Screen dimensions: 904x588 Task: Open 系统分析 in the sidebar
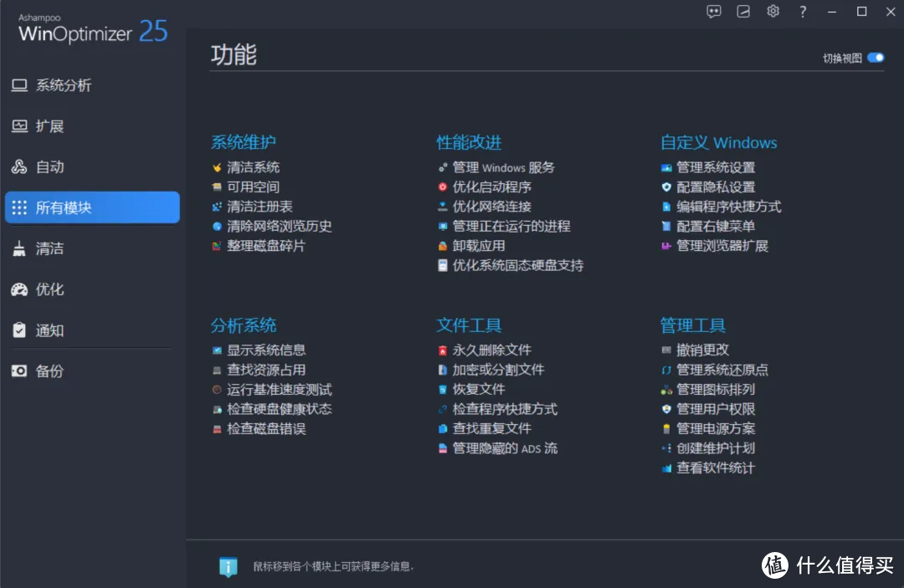[92, 85]
